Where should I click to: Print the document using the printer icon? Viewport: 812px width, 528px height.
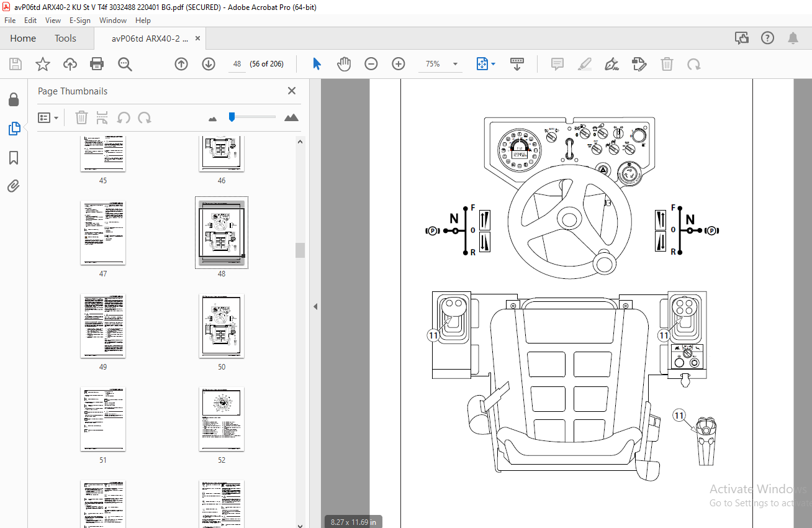97,64
